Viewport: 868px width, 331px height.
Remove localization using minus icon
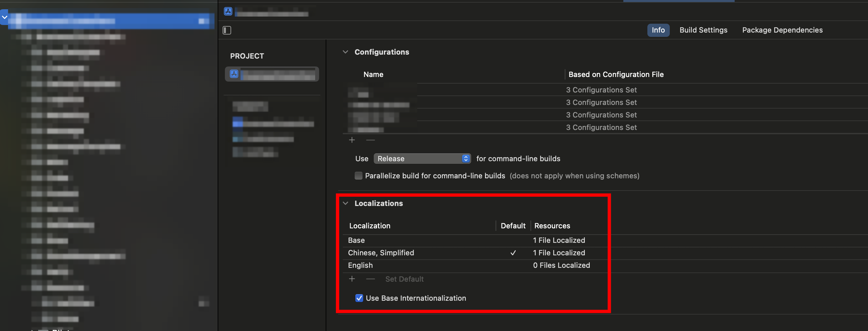point(370,279)
